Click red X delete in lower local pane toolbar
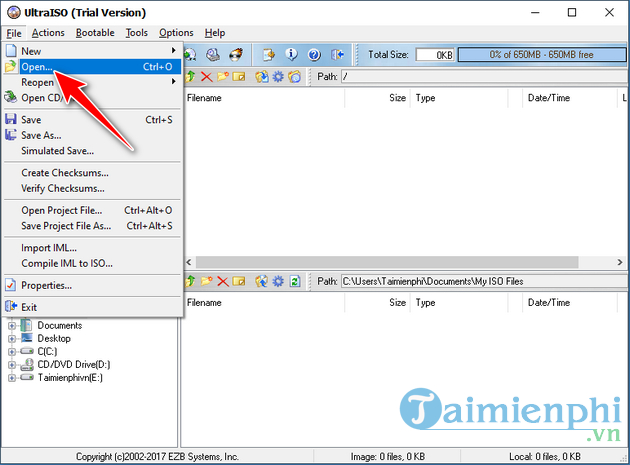Image resolution: width=630 pixels, height=465 pixels. [x=223, y=282]
